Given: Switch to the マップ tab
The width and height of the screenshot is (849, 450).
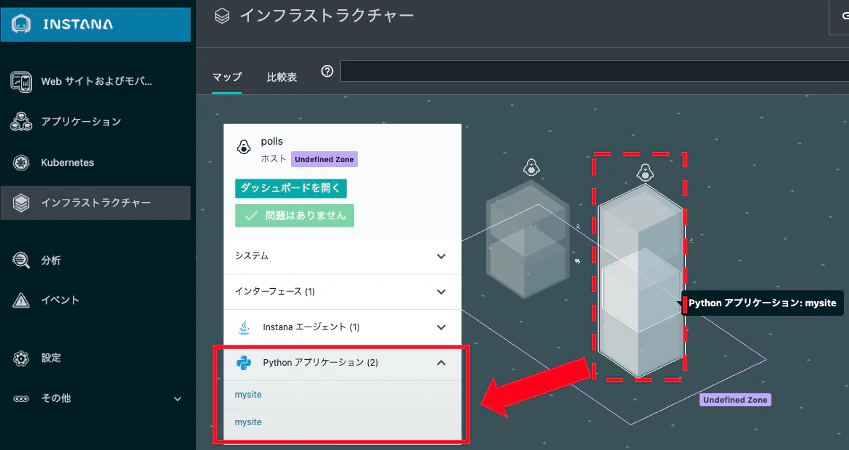Looking at the screenshot, I should pyautogui.click(x=227, y=77).
